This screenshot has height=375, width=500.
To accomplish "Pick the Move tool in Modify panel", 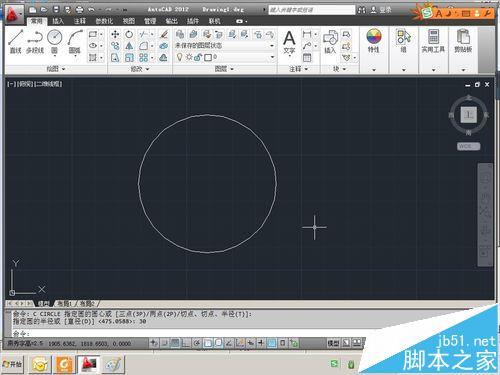I will click(115, 34).
